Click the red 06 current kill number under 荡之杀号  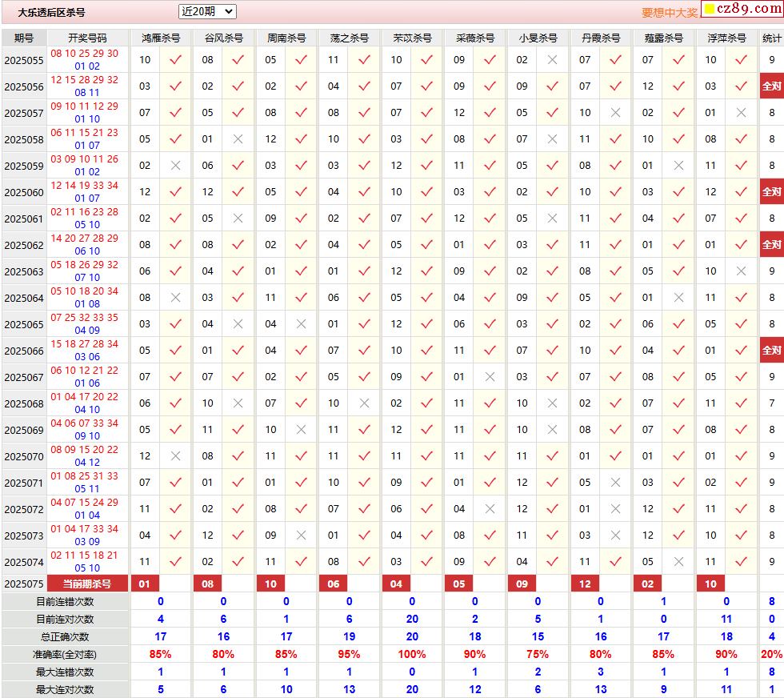tap(334, 584)
